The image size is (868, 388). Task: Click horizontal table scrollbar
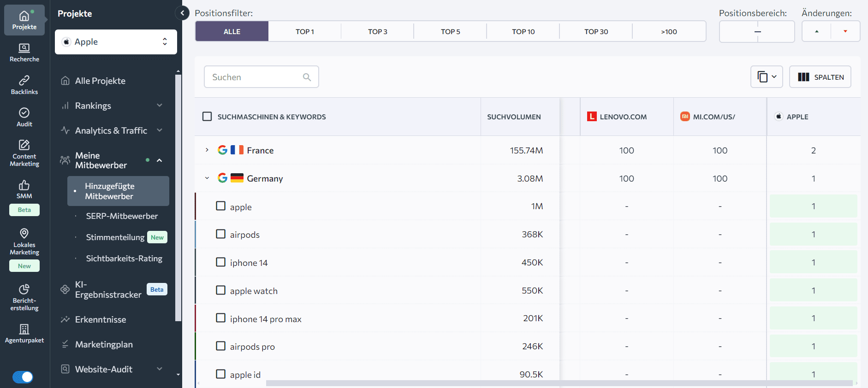pos(559,383)
